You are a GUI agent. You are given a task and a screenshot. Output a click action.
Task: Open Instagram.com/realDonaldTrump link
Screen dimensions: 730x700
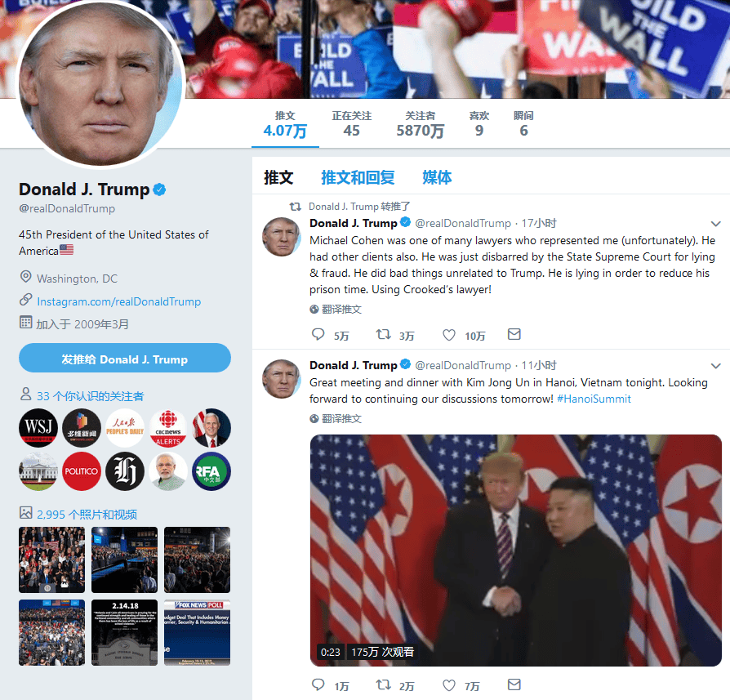click(118, 301)
